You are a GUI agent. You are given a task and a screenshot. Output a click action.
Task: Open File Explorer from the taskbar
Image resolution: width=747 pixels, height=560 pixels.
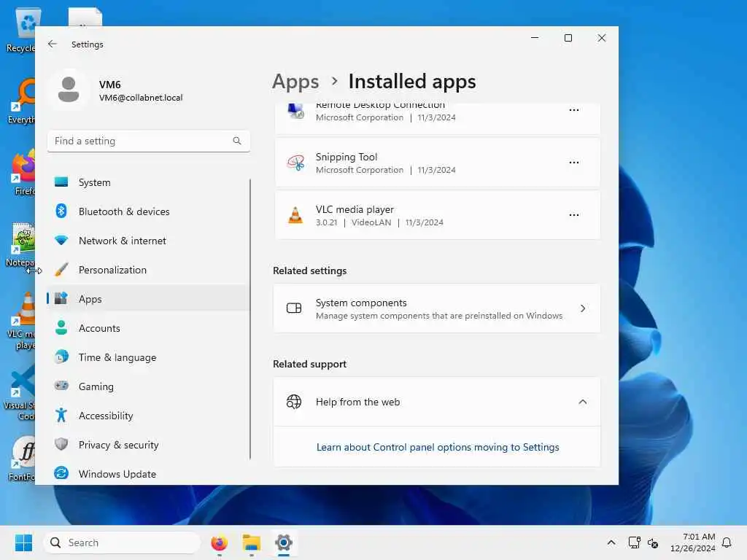(x=252, y=542)
